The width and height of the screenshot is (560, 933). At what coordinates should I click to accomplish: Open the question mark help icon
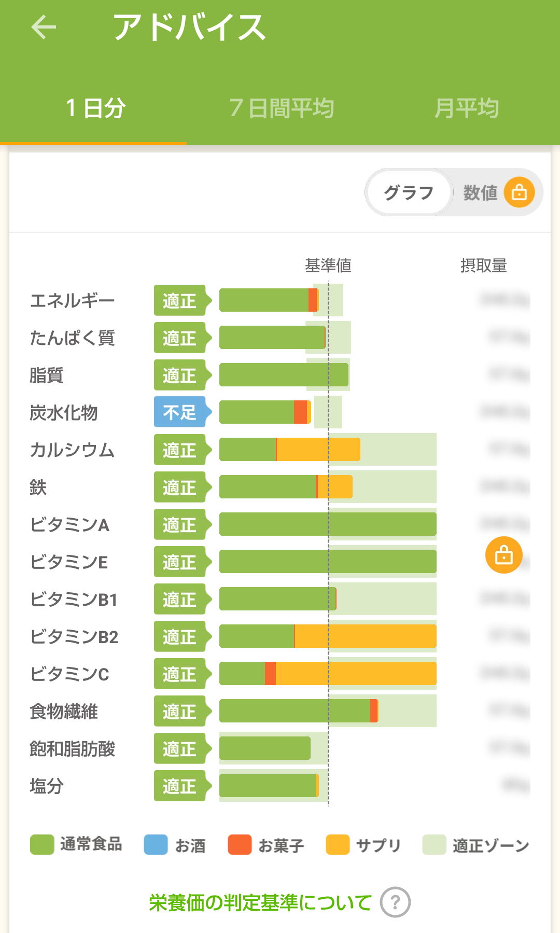pyautogui.click(x=395, y=902)
